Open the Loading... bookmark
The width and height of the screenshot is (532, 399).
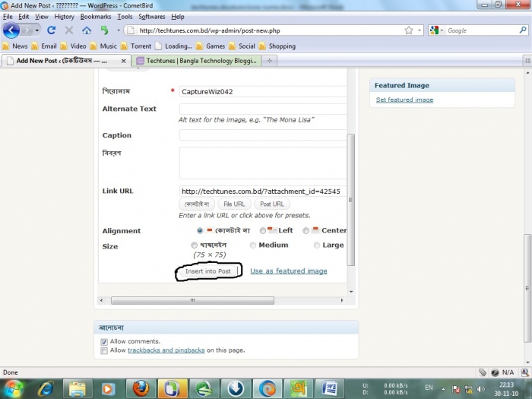coord(174,46)
